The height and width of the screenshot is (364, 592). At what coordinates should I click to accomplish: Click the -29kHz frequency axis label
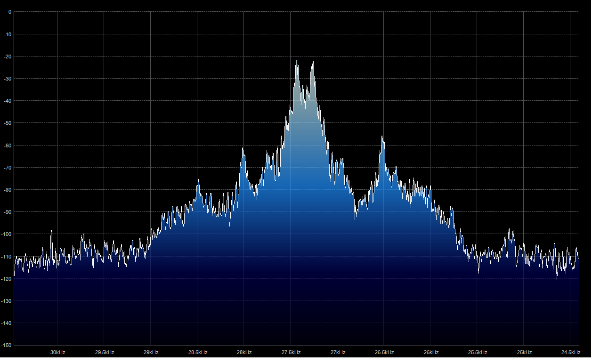pyautogui.click(x=150, y=352)
